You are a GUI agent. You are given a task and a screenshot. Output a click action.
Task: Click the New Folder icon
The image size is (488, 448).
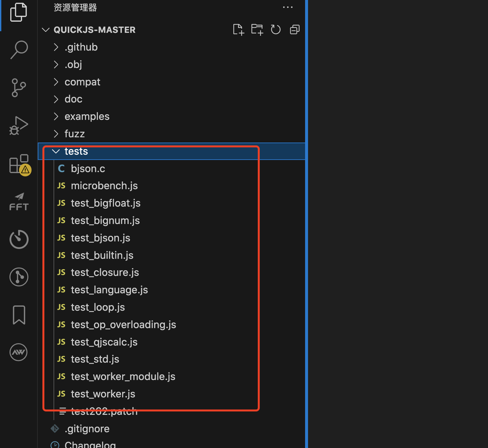click(x=257, y=30)
